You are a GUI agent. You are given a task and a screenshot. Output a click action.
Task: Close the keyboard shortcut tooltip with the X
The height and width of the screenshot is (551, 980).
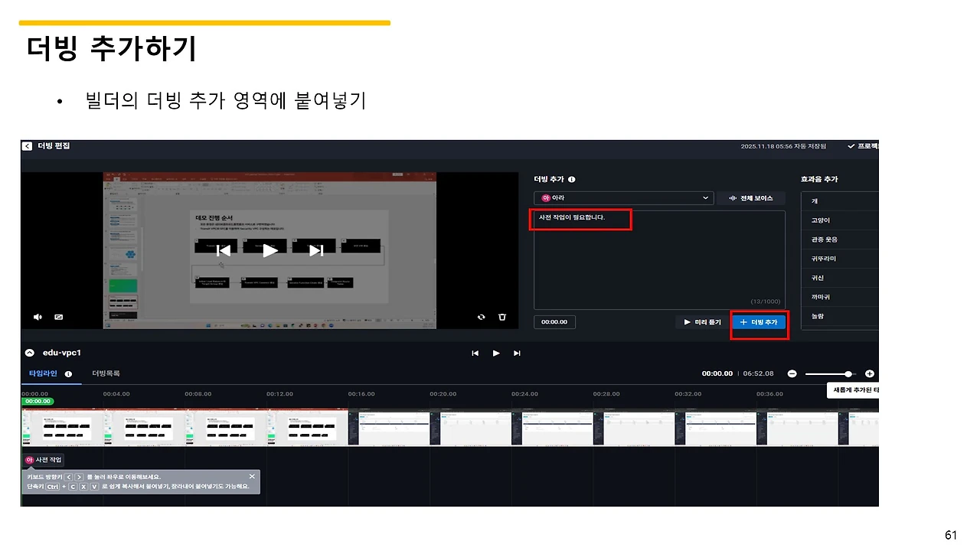pos(252,476)
